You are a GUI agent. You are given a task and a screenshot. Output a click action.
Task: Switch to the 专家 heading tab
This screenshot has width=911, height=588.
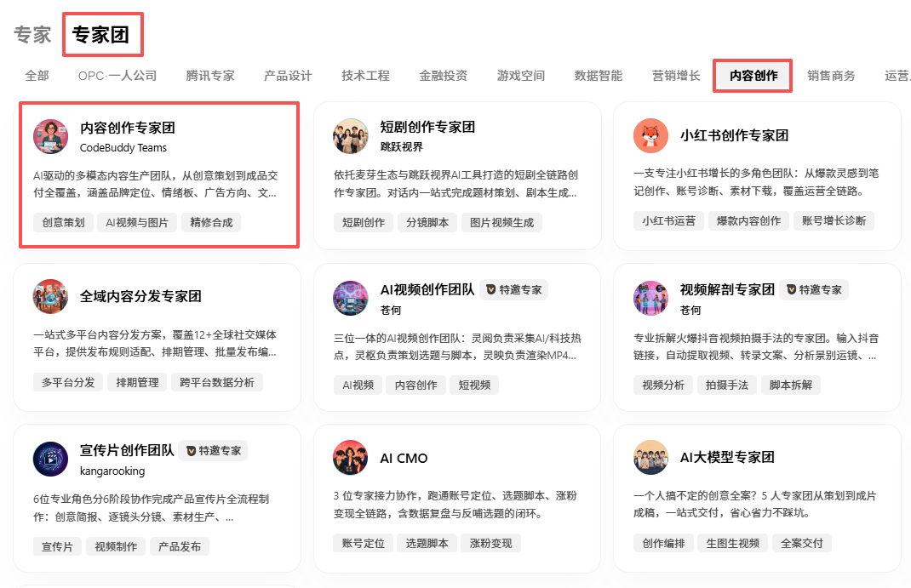(32, 35)
